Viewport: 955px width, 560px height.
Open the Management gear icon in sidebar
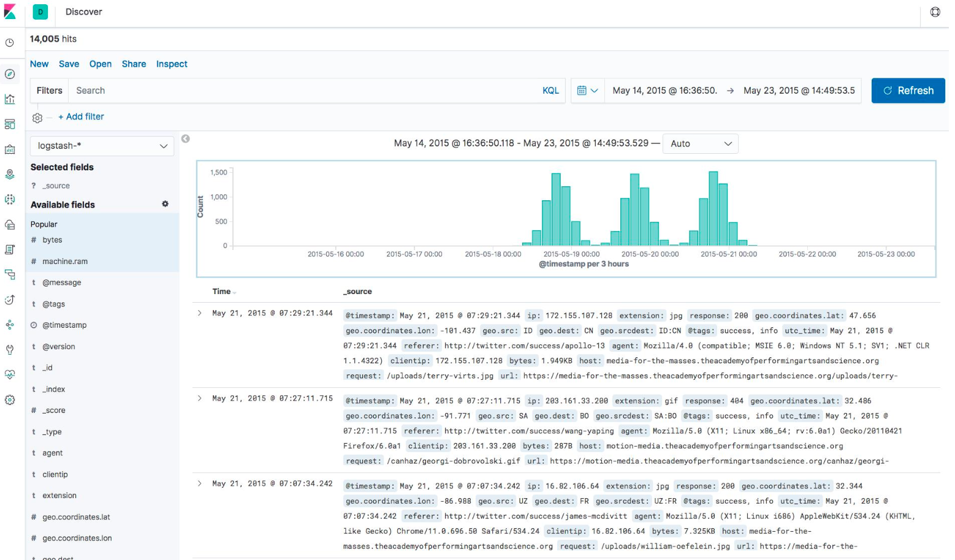pyautogui.click(x=10, y=400)
